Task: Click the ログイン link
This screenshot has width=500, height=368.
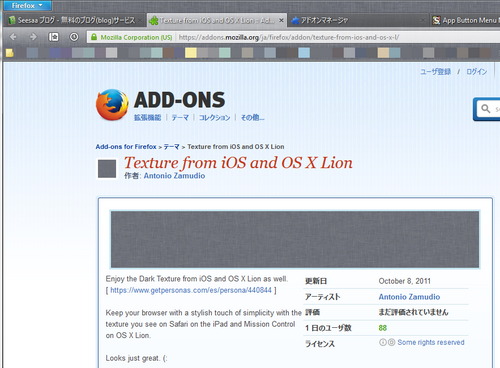Action: [477, 71]
